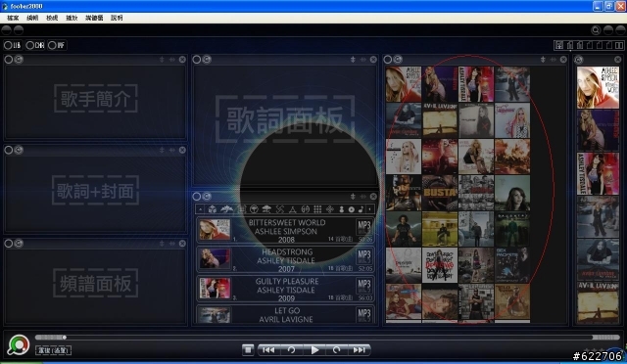The width and height of the screenshot is (627, 364).
Task: Toggle the ring button of 歌手簡介 panel
Action: [9, 60]
